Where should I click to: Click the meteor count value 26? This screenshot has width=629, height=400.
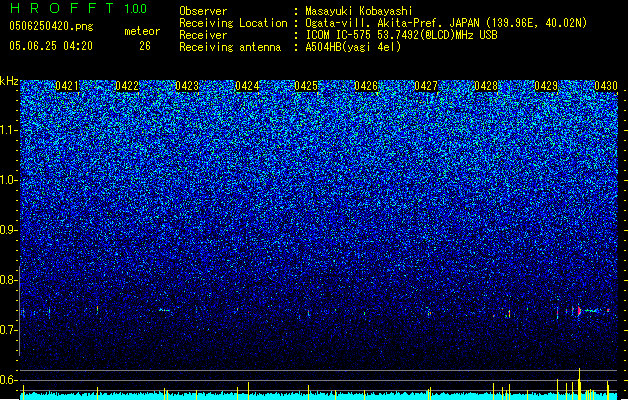point(145,46)
